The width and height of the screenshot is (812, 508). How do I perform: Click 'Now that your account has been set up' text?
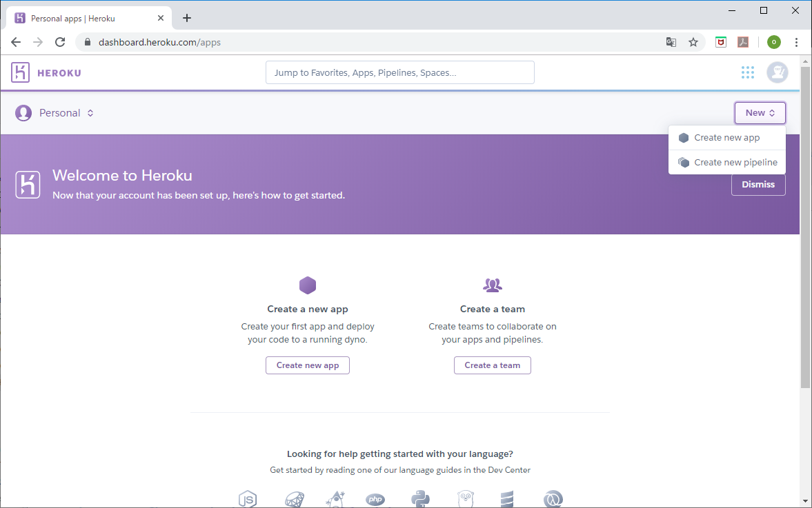coord(199,195)
